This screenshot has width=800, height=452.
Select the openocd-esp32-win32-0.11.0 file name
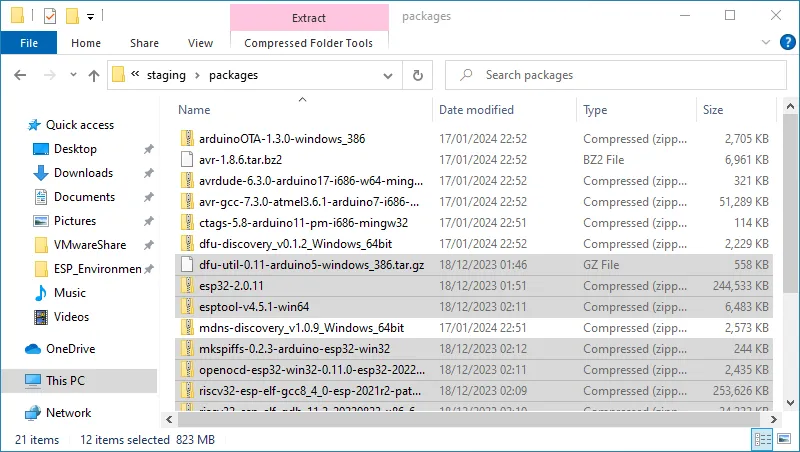[312, 369]
